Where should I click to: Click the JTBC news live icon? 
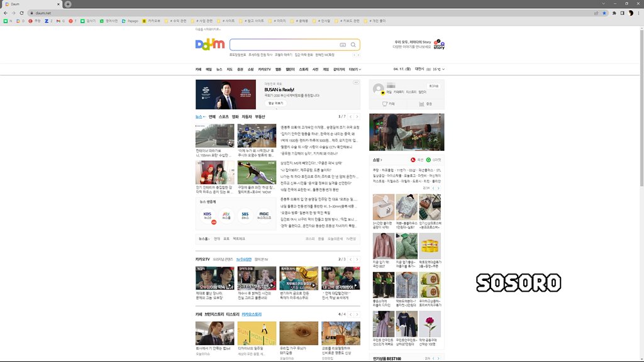226,215
